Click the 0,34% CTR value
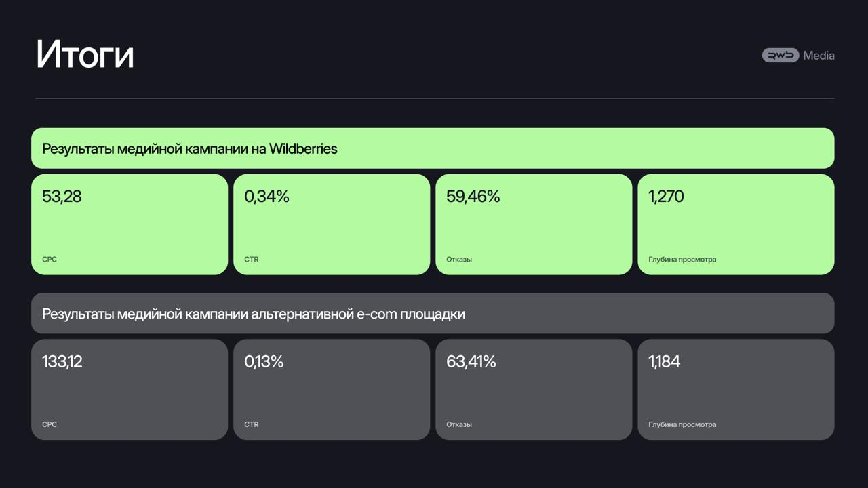 267,197
